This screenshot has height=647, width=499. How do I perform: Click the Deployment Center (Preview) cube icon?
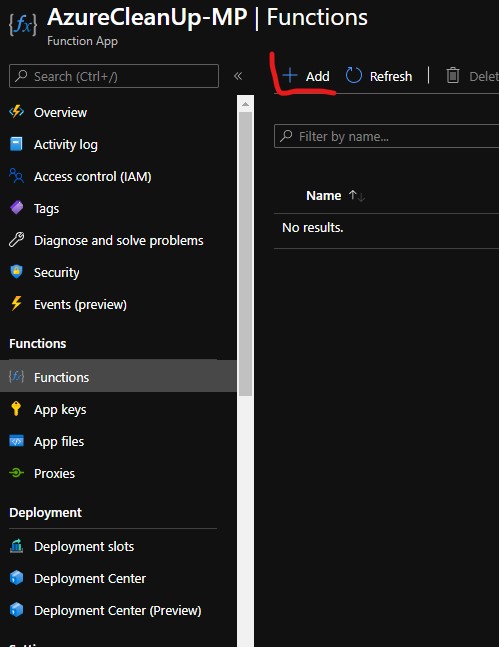17,609
